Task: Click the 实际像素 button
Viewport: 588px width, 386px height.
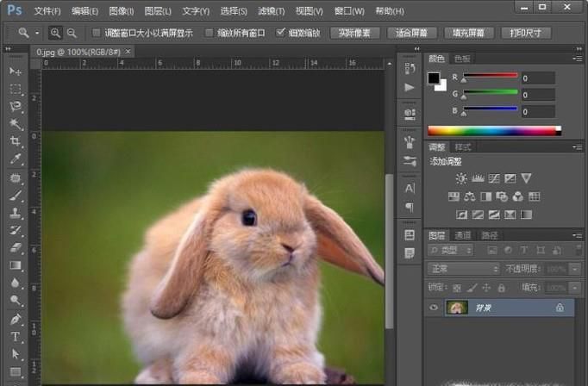Action: 354,33
